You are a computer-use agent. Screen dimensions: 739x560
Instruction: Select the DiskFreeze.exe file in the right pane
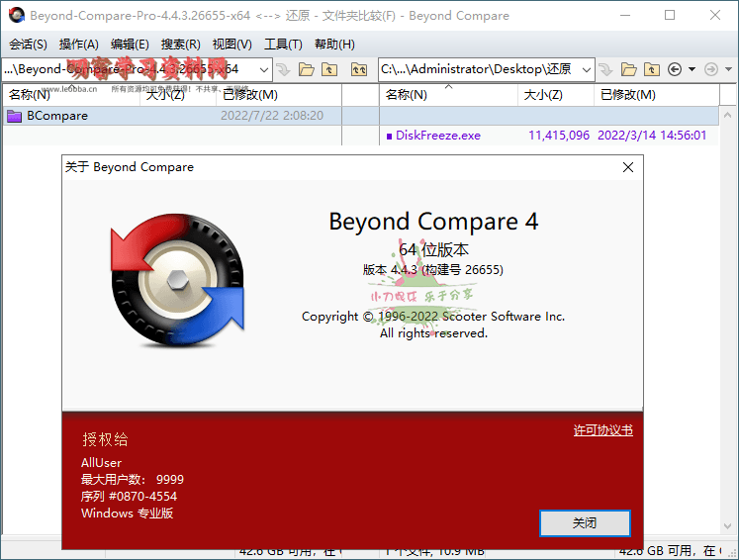click(437, 136)
